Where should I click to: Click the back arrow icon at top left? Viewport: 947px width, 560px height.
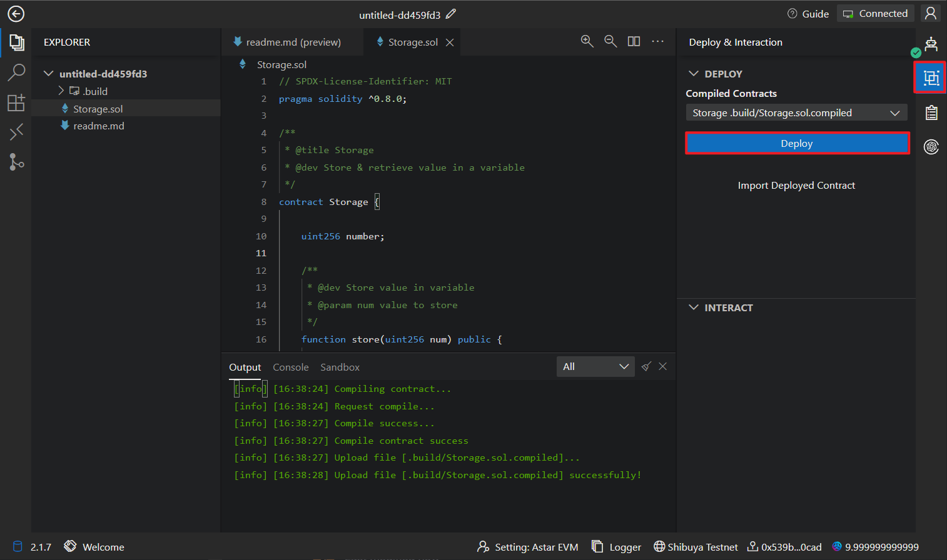[16, 14]
